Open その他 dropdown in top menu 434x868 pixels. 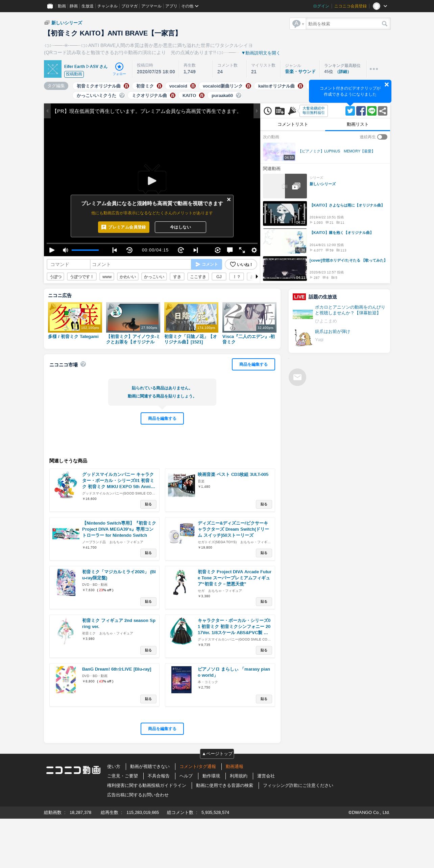coord(190,6)
